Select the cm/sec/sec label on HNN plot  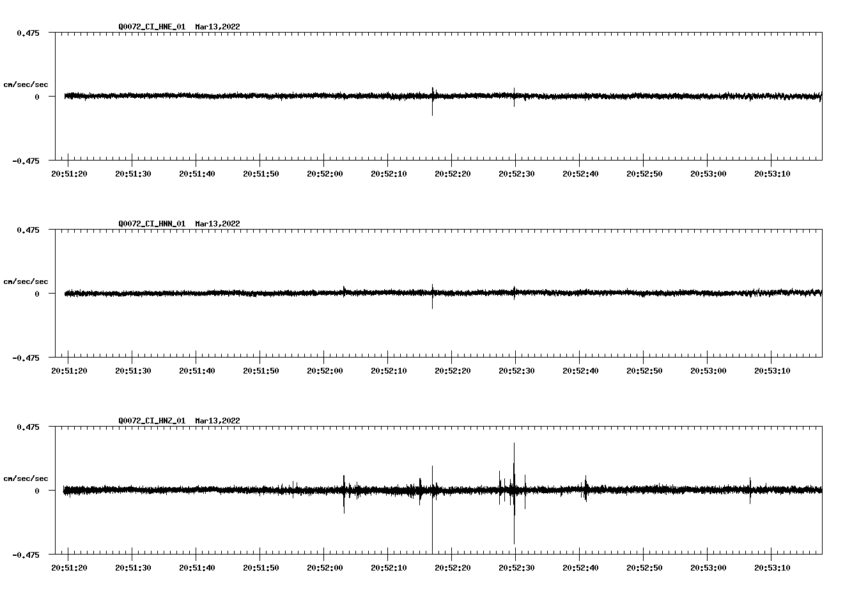coord(26,281)
